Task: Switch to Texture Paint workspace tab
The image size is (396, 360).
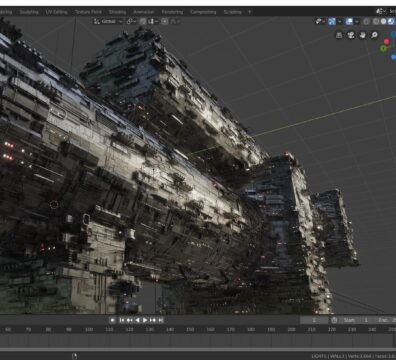Action: (x=88, y=12)
